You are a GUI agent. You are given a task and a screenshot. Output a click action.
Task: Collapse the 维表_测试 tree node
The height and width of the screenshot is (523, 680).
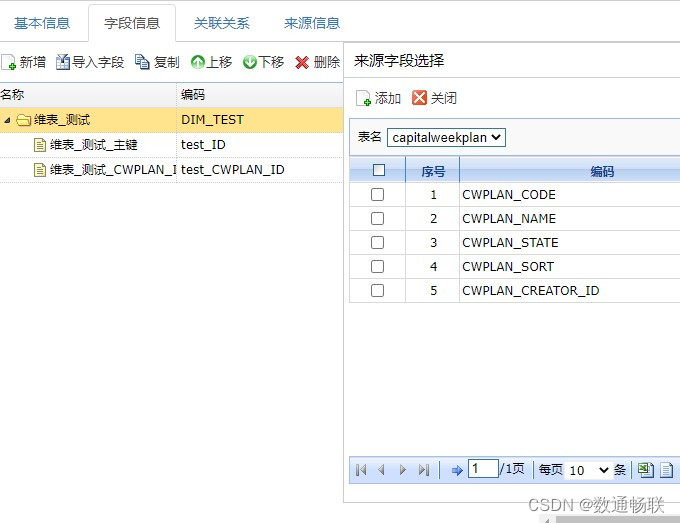tap(7, 120)
